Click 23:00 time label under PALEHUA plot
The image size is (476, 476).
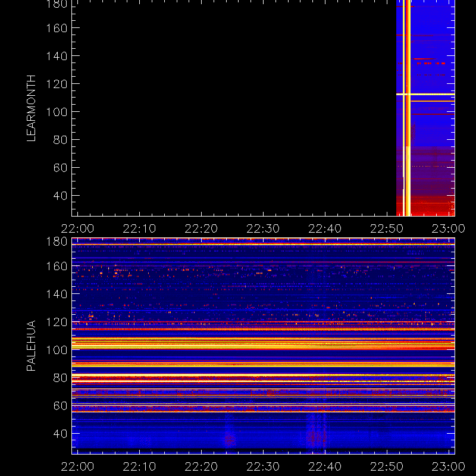pyautogui.click(x=449, y=466)
